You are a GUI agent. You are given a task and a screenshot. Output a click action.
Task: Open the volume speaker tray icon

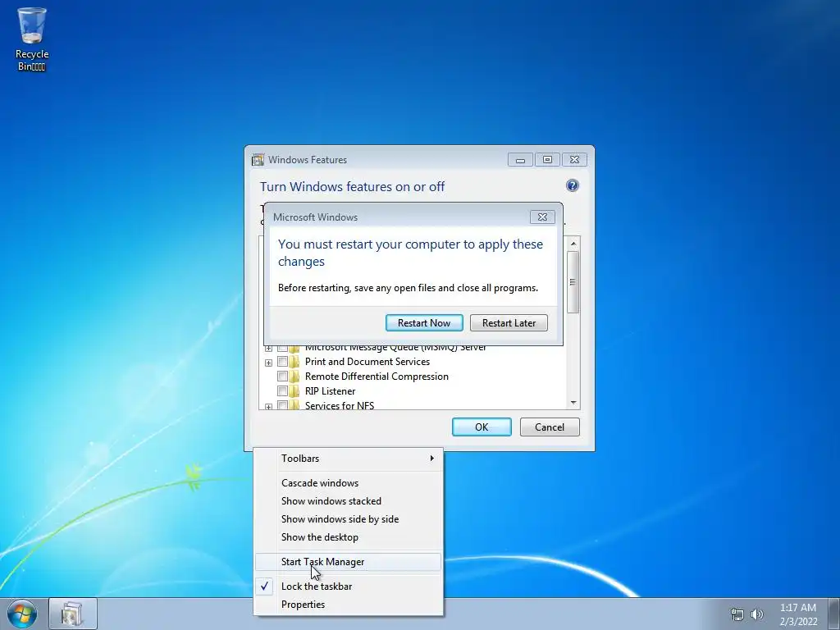click(x=756, y=614)
